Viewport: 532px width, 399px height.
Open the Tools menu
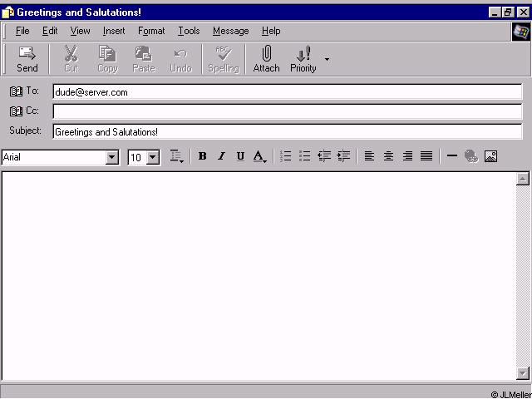coord(189,32)
